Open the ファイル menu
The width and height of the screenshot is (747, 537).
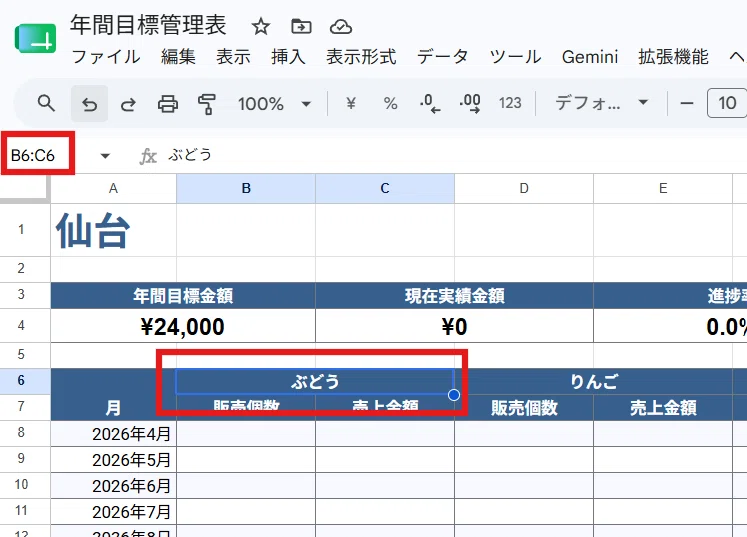[106, 57]
